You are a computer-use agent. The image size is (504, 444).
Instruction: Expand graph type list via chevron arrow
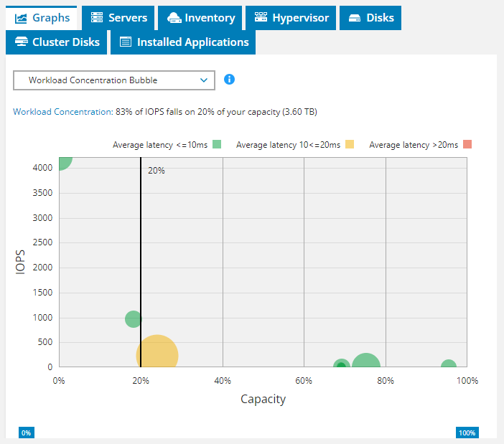click(x=204, y=80)
